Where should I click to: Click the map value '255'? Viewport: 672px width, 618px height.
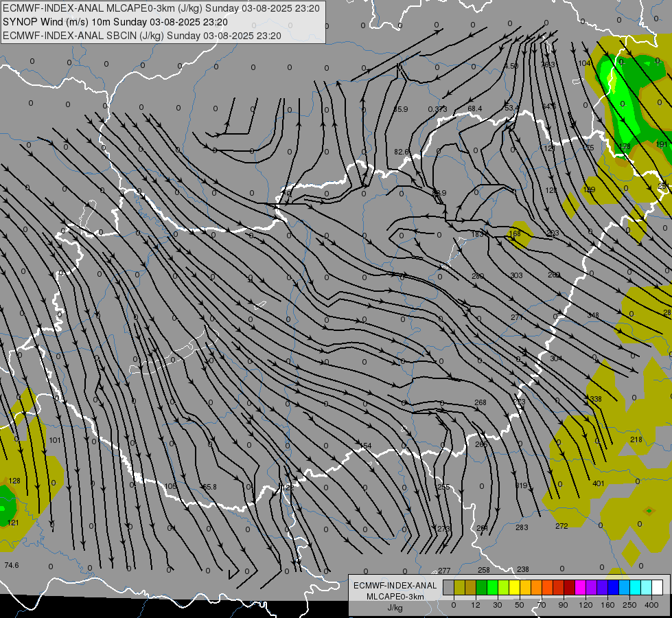(x=443, y=487)
